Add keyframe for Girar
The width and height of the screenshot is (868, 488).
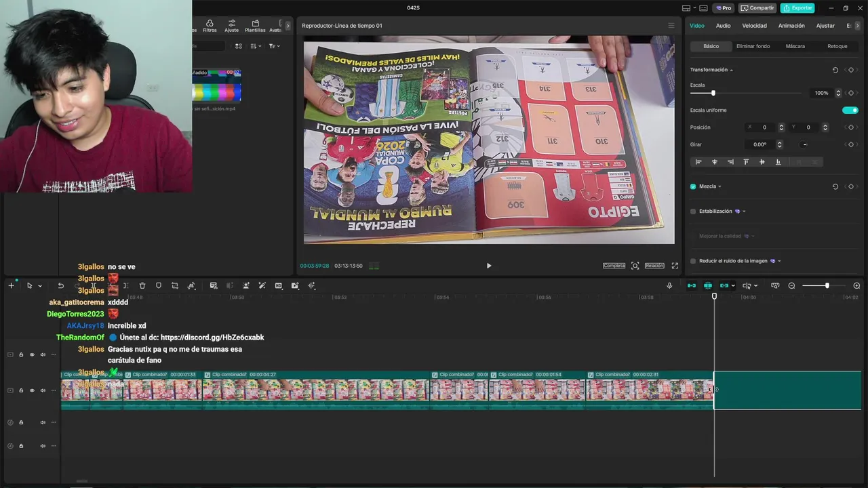click(850, 144)
